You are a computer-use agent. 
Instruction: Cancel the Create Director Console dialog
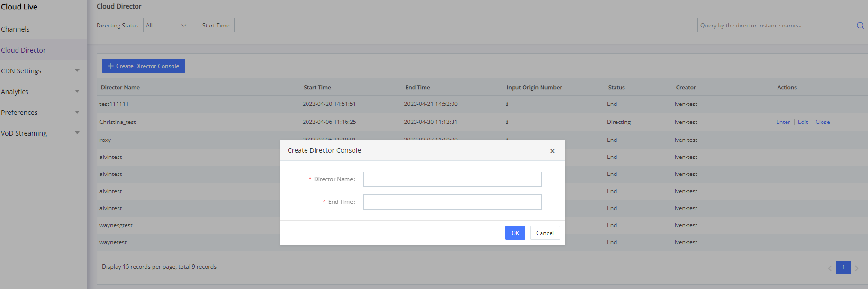point(544,233)
